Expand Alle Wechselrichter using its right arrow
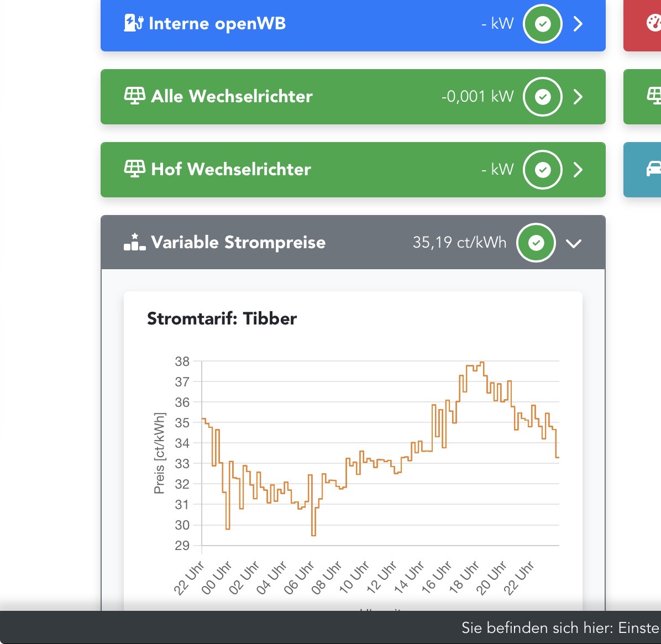This screenshot has height=644, width=661. click(x=578, y=97)
